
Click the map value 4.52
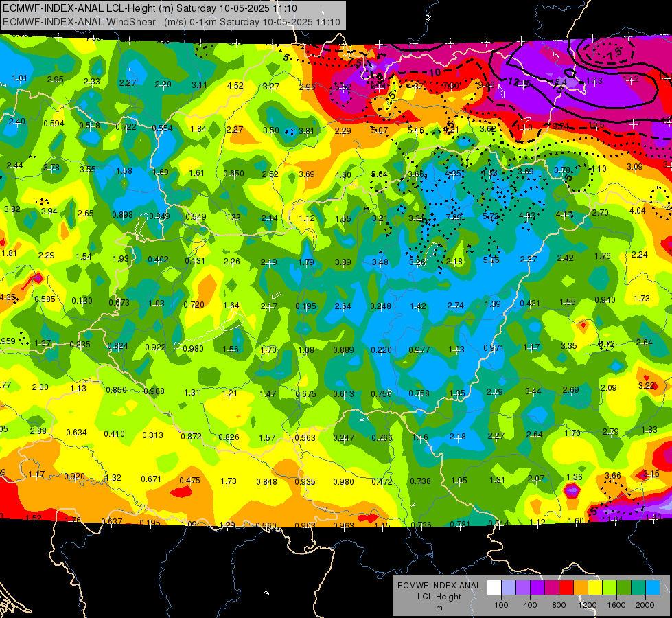pos(235,86)
